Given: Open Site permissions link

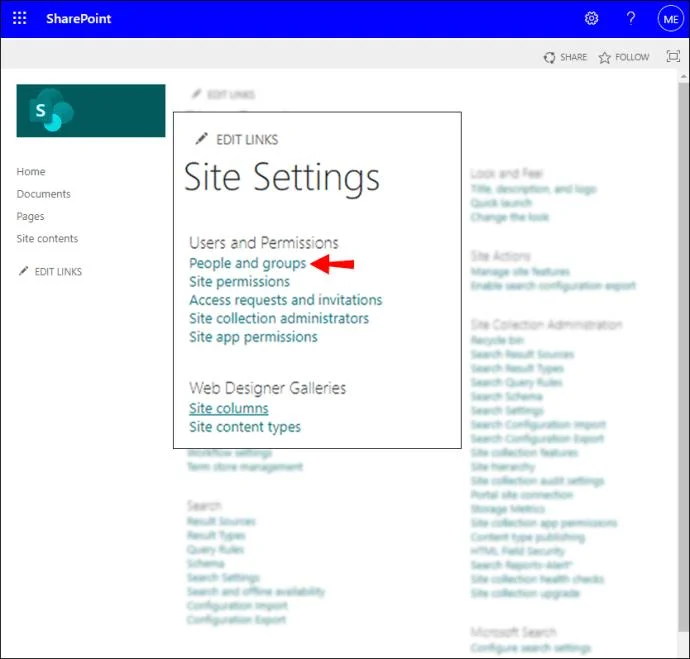Looking at the screenshot, I should pos(239,282).
